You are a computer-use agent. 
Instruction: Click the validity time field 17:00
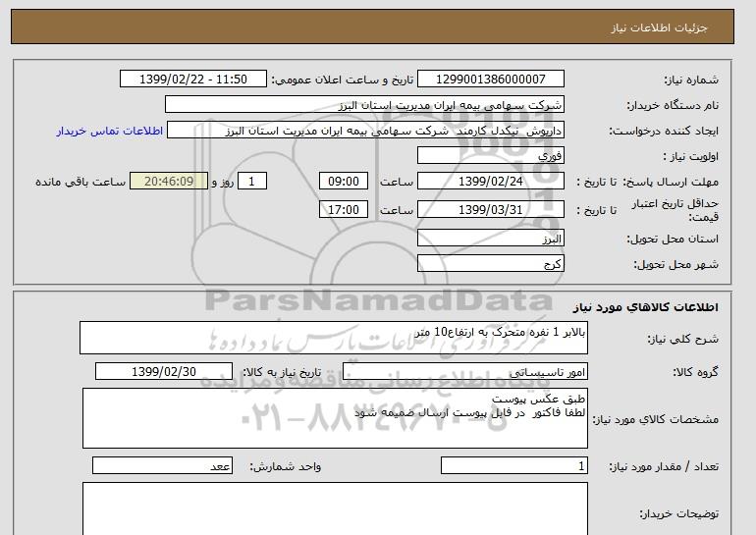344,210
